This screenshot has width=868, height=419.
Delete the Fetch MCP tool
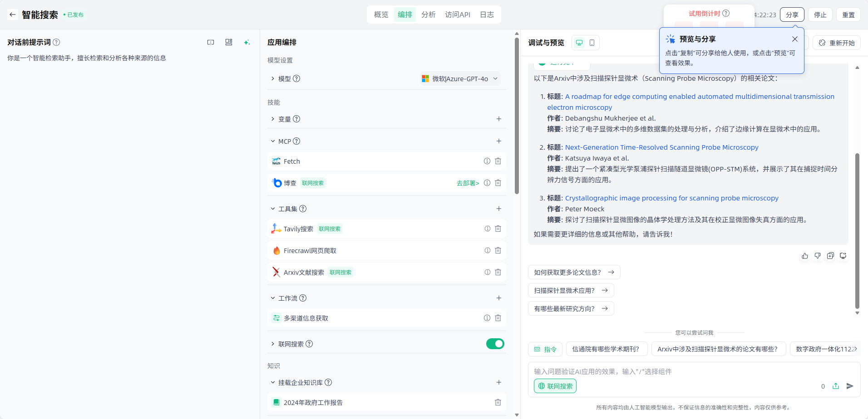498,161
